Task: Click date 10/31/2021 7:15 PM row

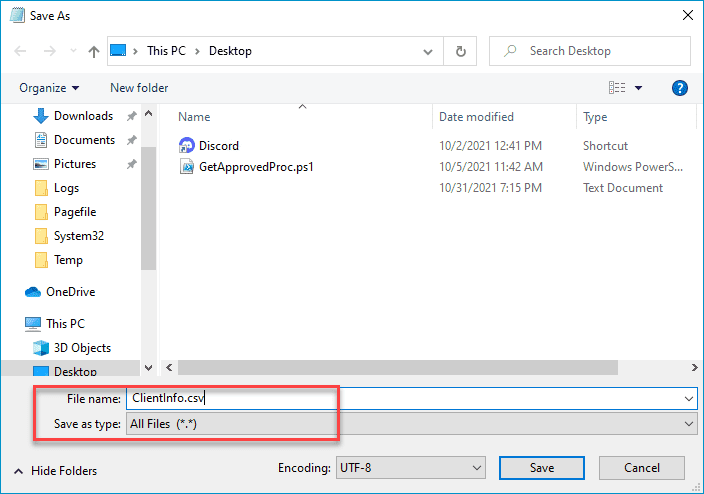Action: click(x=490, y=188)
